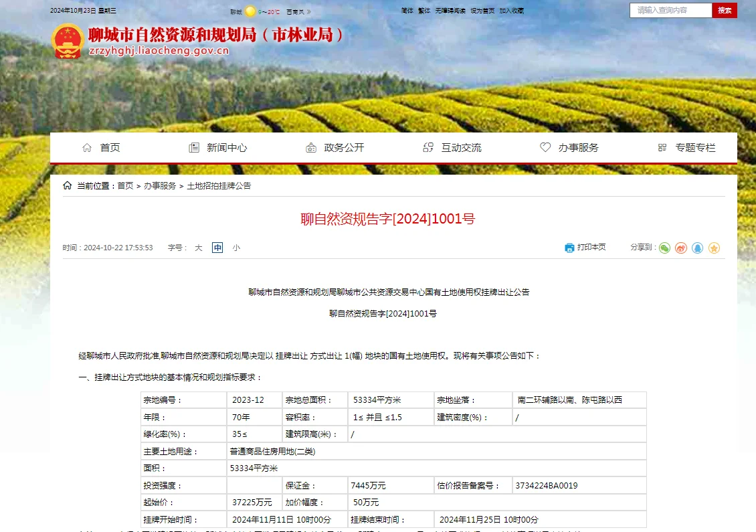The width and height of the screenshot is (756, 532).
Task: Switch font size to 小 (small)
Action: tap(236, 248)
